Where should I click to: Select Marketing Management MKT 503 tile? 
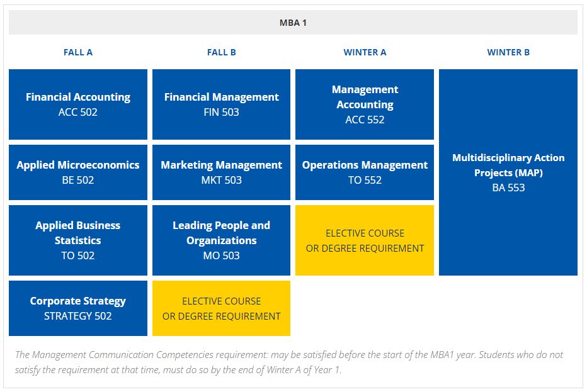tap(221, 172)
